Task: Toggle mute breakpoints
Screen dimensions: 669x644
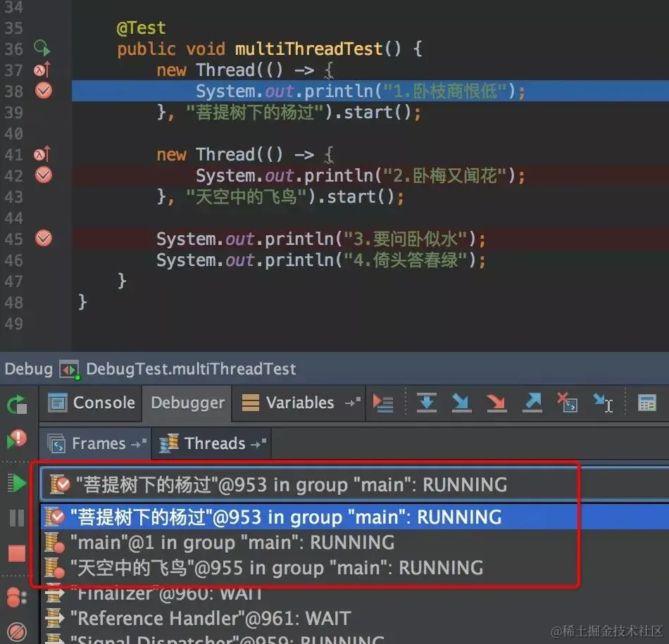Action: click(17, 632)
